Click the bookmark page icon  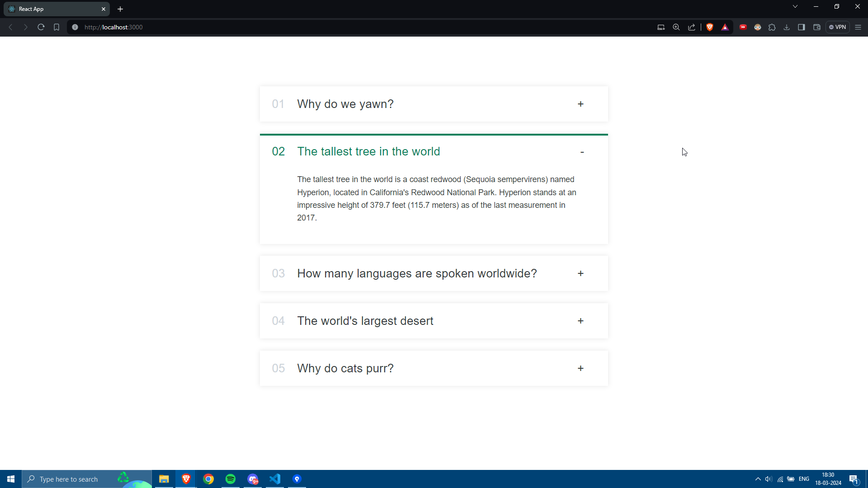pos(57,27)
